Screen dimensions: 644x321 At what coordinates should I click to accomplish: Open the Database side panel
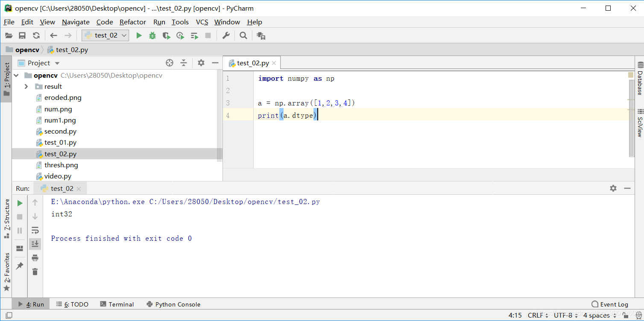(x=640, y=79)
